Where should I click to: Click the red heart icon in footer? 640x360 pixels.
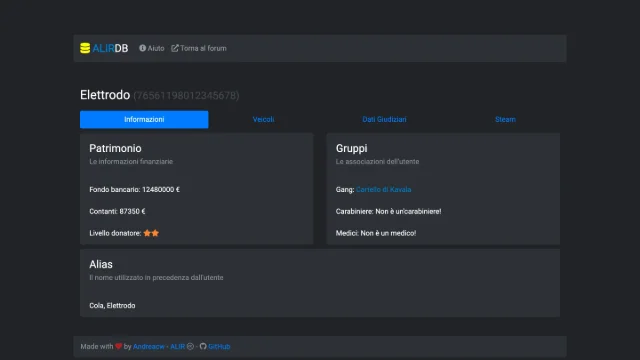click(x=118, y=346)
